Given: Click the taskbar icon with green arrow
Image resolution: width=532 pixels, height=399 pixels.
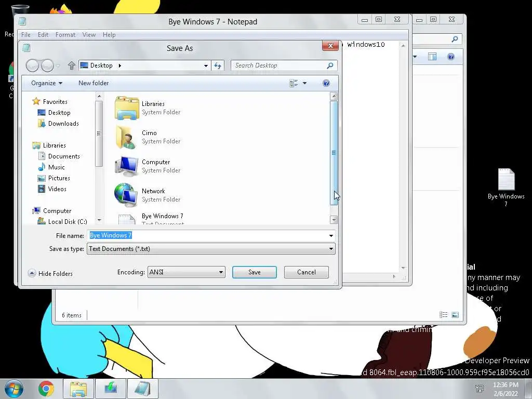Looking at the screenshot, I should [111, 389].
